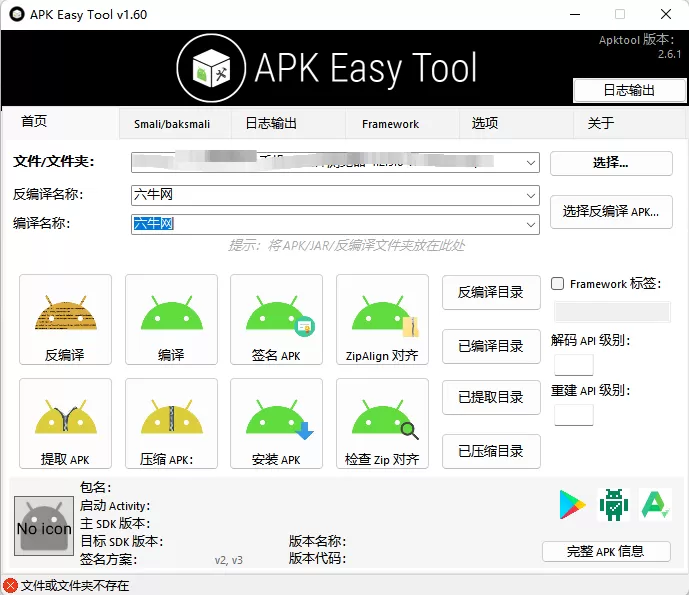689x595 pixels.
Task: Open the 已压缩目录 folder button
Action: pos(491,451)
